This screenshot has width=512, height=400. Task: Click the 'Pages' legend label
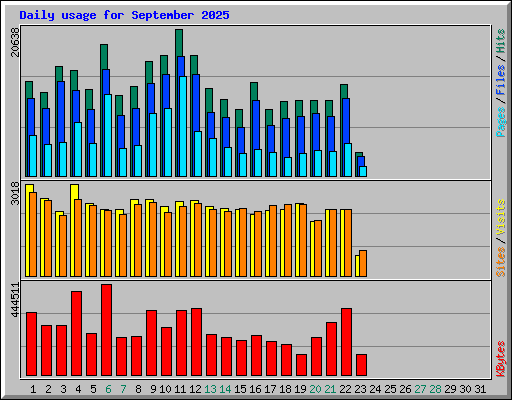(501, 122)
